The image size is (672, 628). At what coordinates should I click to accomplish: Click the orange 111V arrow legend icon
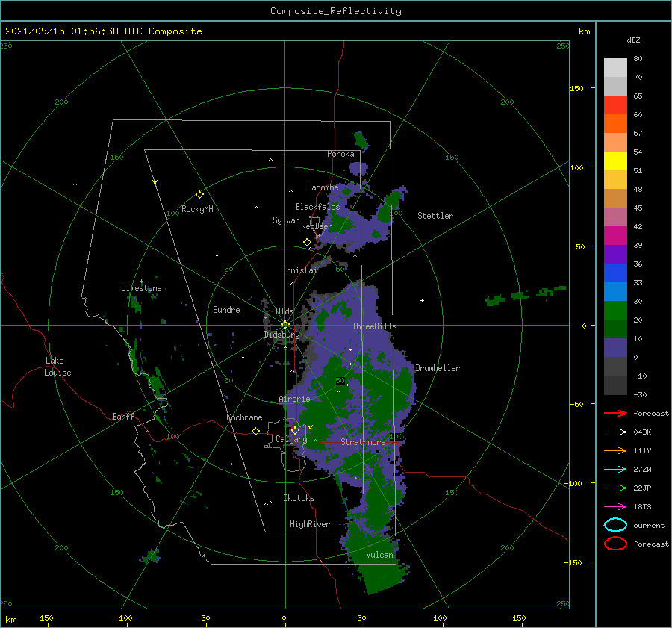(615, 450)
